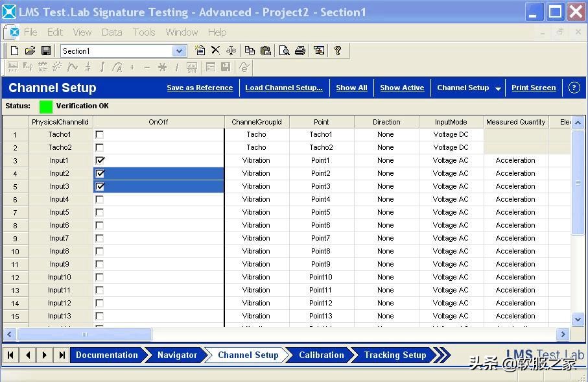Screen dimensions: 588x382
Task: Open the Window menu
Action: tap(182, 32)
